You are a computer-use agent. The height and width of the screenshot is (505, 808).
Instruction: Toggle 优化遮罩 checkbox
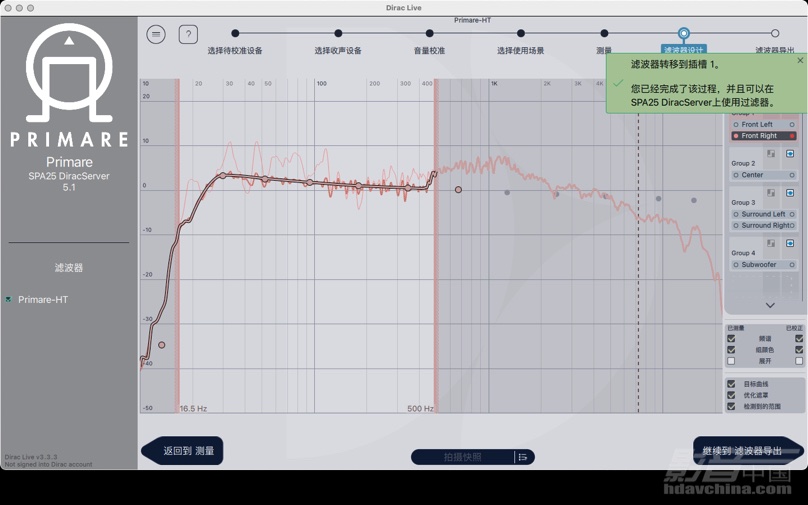coord(731,395)
